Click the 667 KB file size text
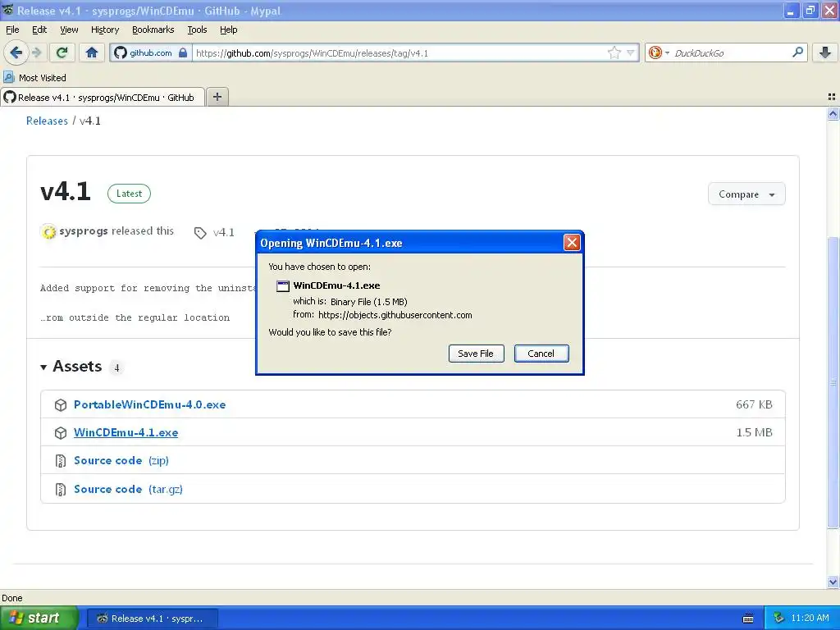 point(754,404)
